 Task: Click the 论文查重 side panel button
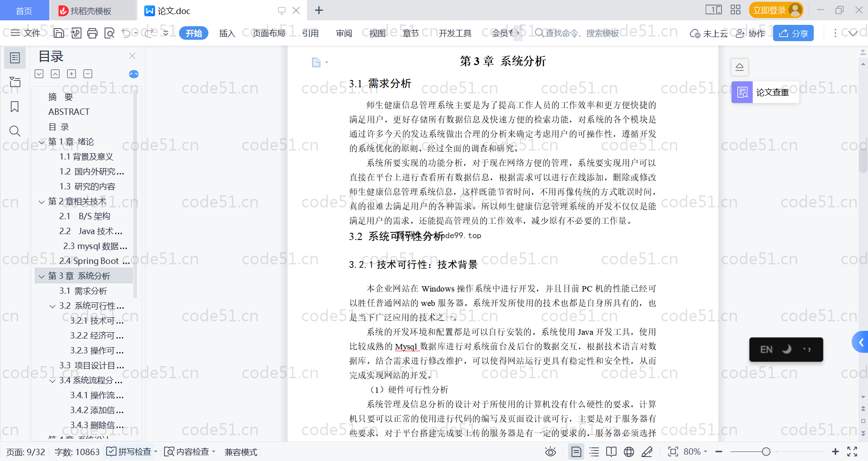point(765,92)
